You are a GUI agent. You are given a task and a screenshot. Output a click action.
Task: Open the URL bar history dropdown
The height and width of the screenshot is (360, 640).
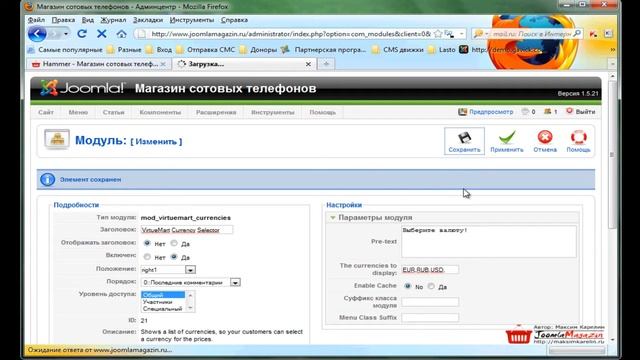pos(462,34)
